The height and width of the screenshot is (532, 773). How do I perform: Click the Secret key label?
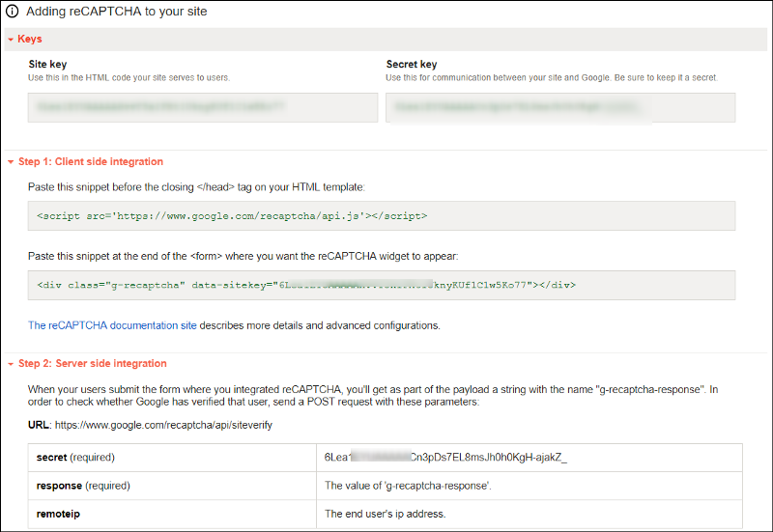[412, 65]
